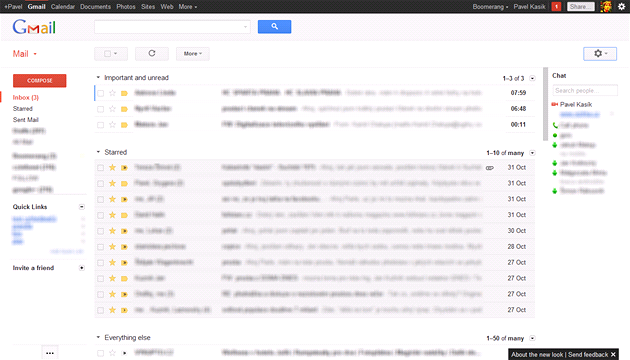Toggle importance marker on the 00:11 email
The image size is (630, 360).
click(125, 125)
